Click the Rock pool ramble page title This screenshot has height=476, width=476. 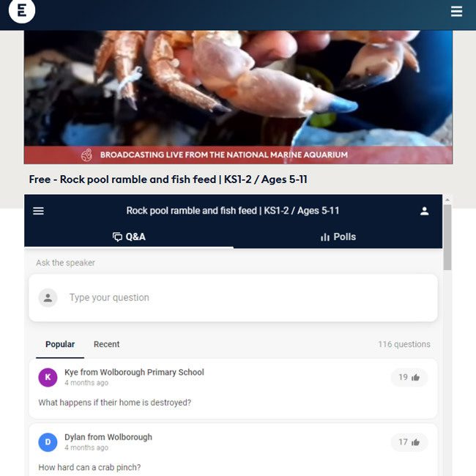coord(168,179)
